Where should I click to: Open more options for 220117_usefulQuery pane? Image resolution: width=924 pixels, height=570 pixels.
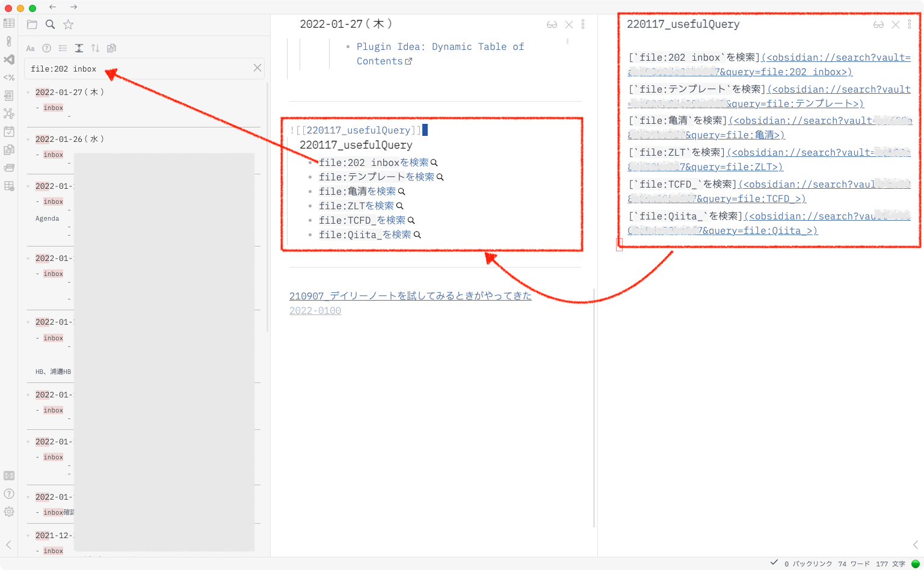[910, 25]
